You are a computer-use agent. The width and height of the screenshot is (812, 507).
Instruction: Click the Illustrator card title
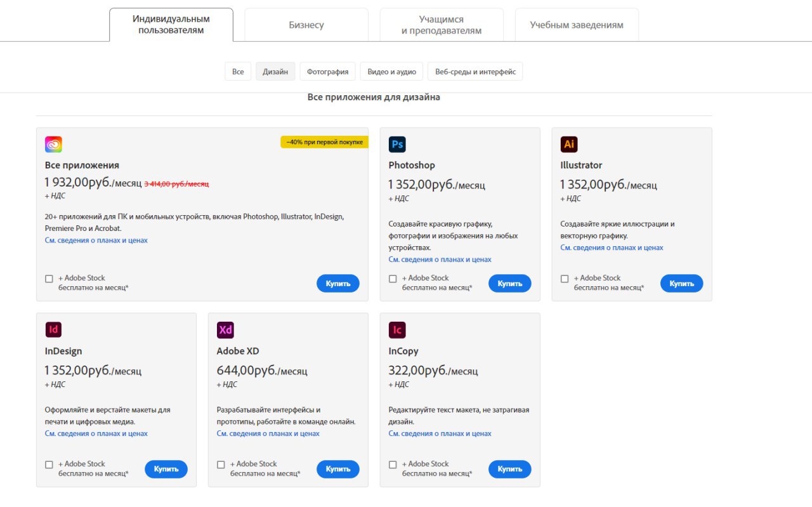point(581,166)
